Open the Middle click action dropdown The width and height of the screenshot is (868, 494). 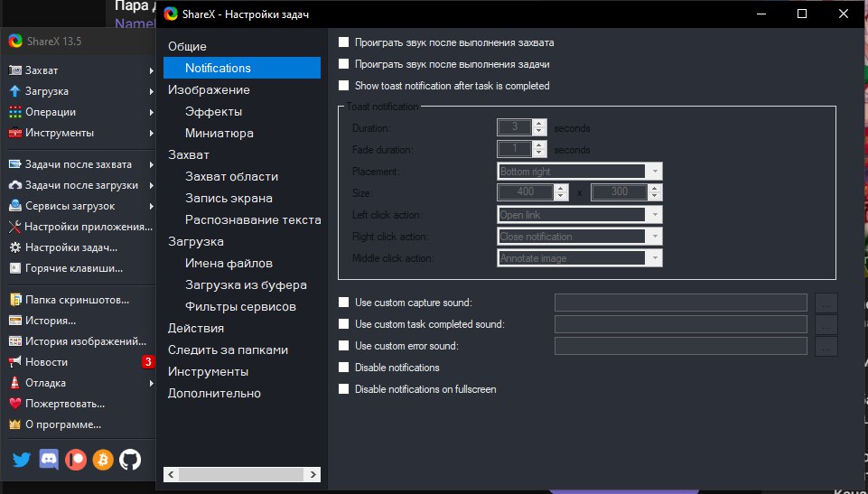point(580,258)
